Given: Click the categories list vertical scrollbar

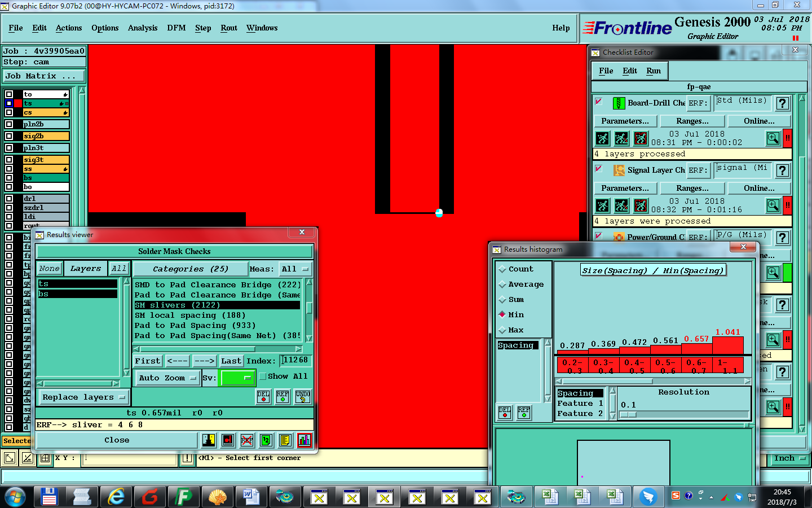Looking at the screenshot, I should point(309,309).
